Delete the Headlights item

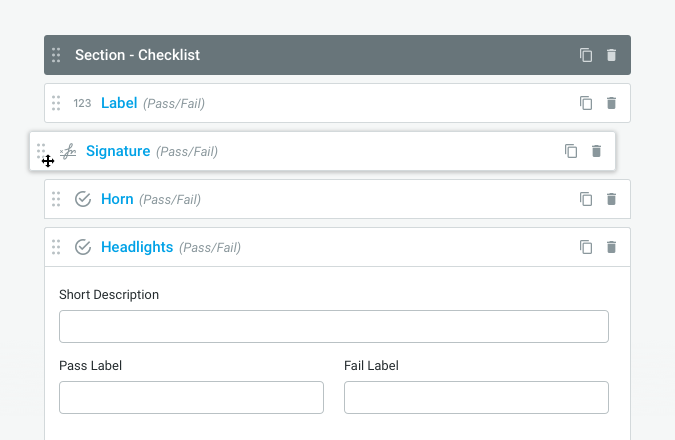click(612, 247)
